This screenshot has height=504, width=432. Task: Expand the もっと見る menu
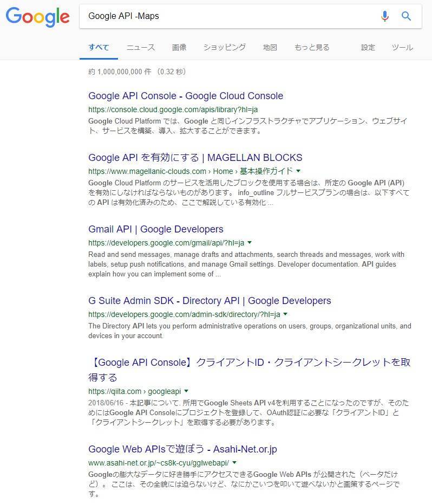pos(312,48)
